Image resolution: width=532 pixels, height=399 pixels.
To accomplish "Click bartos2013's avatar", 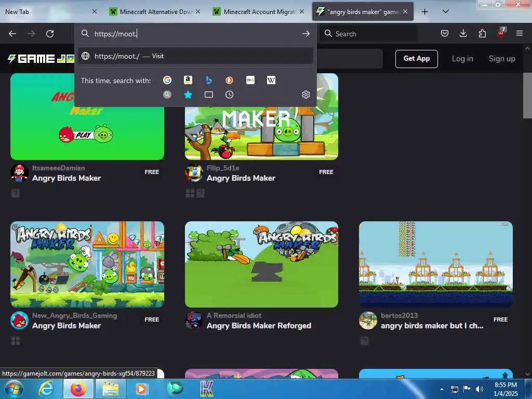I will pos(368,320).
